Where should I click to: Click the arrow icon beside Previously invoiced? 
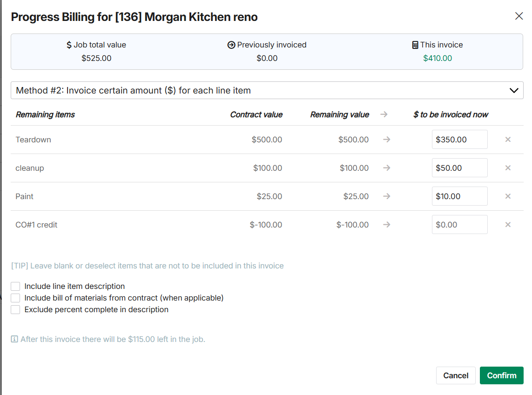231,45
